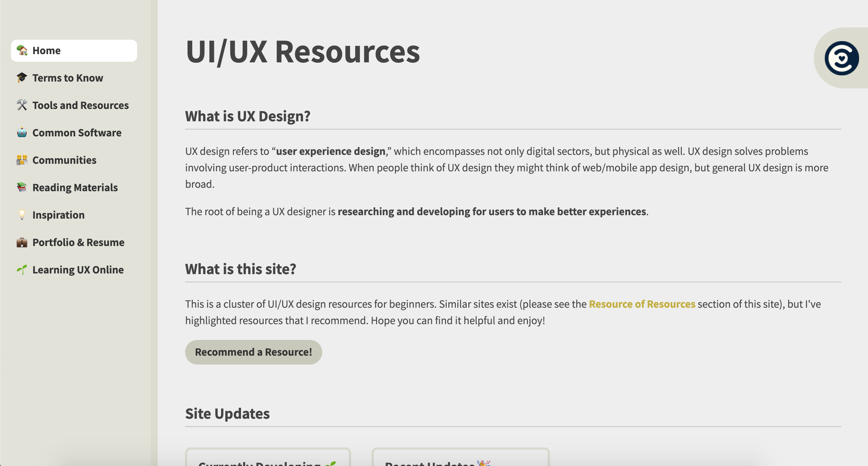This screenshot has height=466, width=868.
Task: Select the books icon next to Reading Materials
Action: click(22, 187)
